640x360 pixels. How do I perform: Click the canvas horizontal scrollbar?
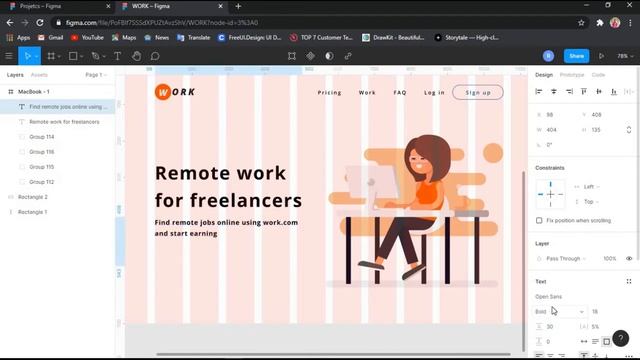(x=333, y=354)
